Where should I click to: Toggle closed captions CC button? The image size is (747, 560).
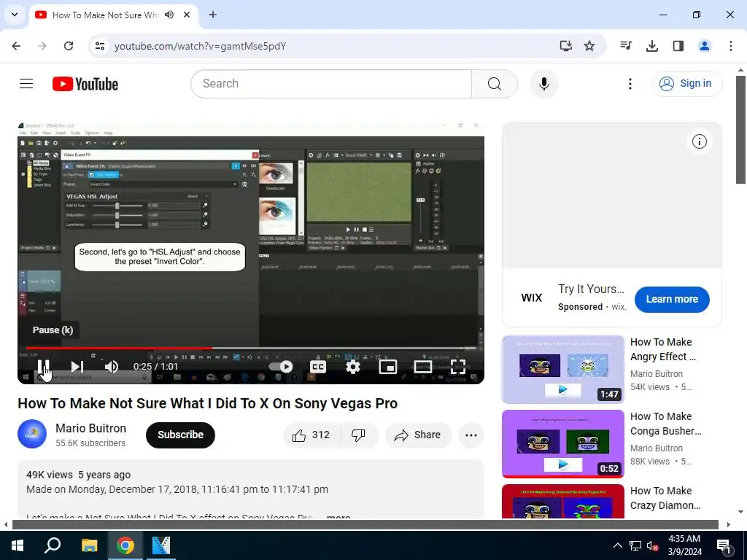(318, 366)
